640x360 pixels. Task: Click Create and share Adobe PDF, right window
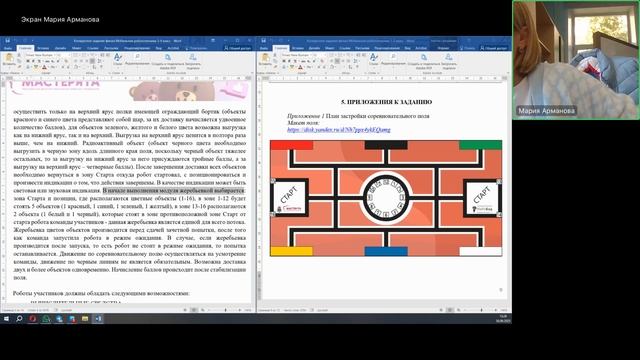[x=424, y=61]
